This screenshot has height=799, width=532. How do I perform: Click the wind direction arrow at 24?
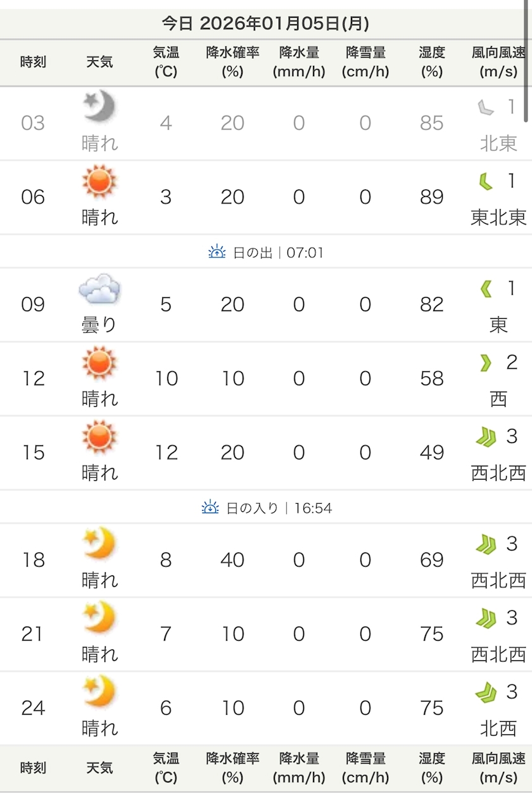pyautogui.click(x=486, y=693)
